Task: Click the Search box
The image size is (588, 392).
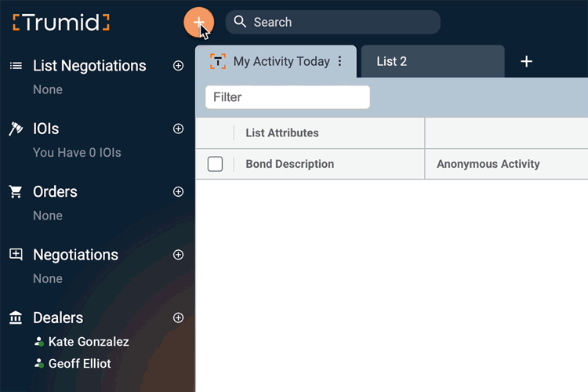Action: pos(333,22)
